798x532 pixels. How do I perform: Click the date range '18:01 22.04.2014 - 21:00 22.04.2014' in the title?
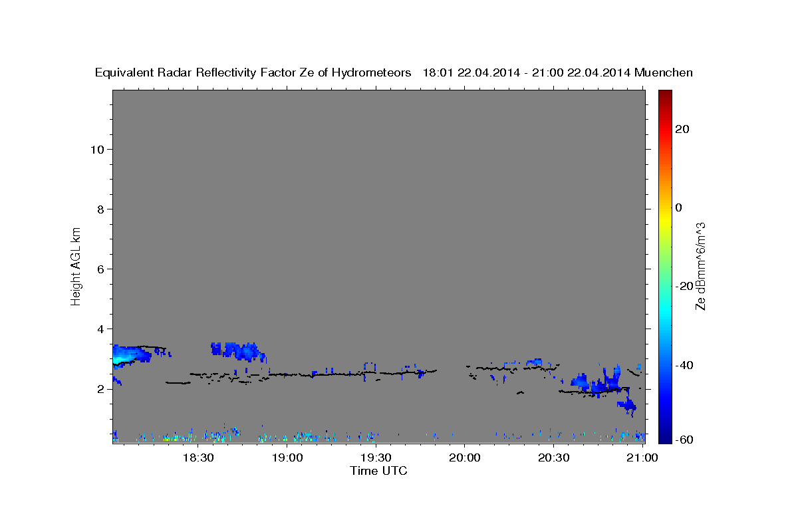[x=527, y=73]
